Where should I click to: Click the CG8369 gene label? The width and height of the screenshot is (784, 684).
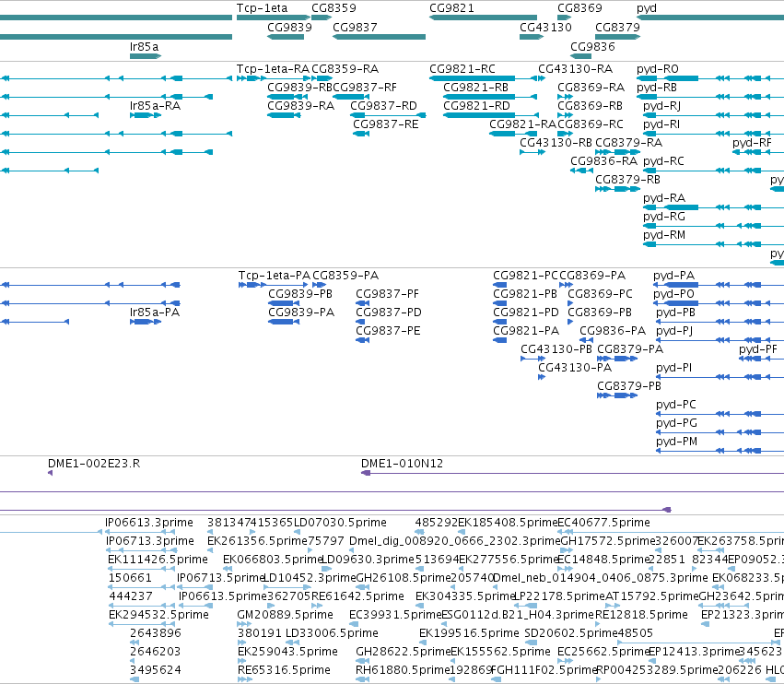tap(579, 8)
